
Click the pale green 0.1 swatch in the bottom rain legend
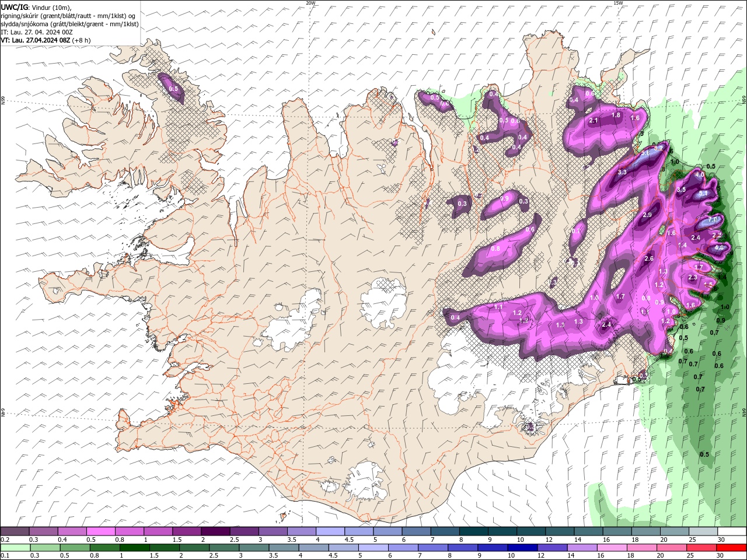(15, 548)
